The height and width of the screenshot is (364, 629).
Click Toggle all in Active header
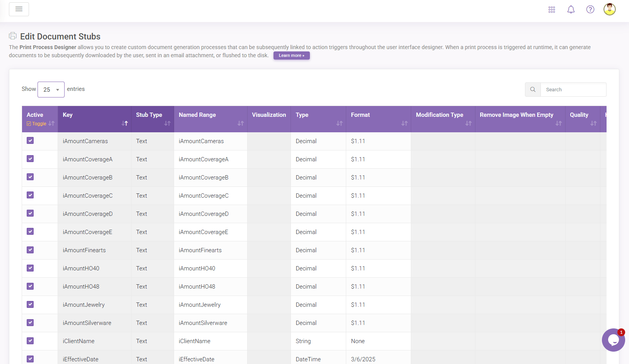point(37,124)
